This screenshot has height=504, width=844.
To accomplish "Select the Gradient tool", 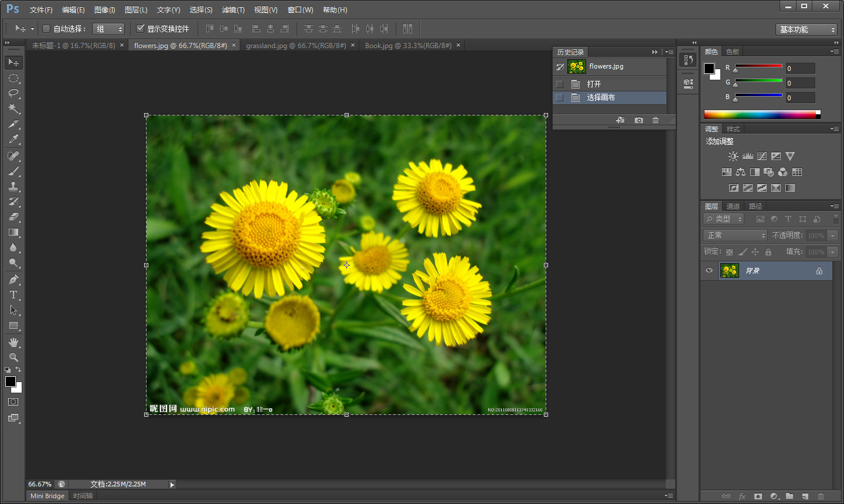I will click(13, 232).
